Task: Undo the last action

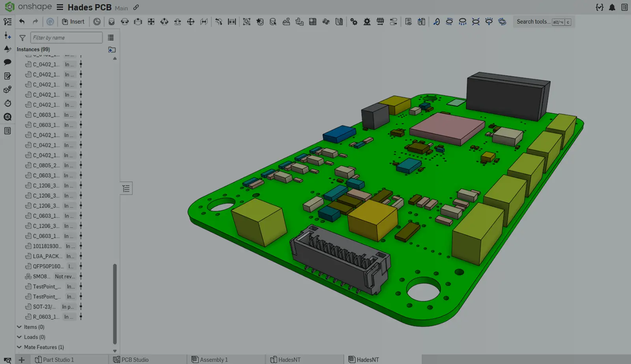Action: pos(22,22)
